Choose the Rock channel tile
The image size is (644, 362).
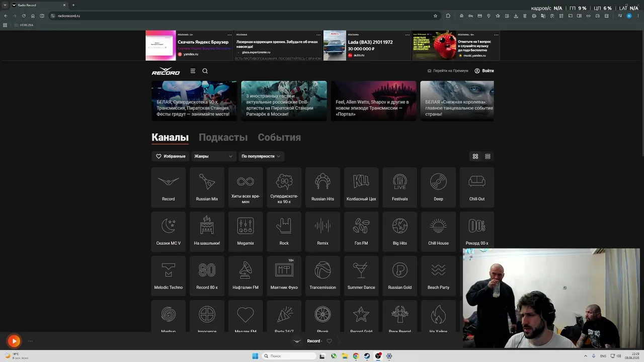tap(284, 232)
